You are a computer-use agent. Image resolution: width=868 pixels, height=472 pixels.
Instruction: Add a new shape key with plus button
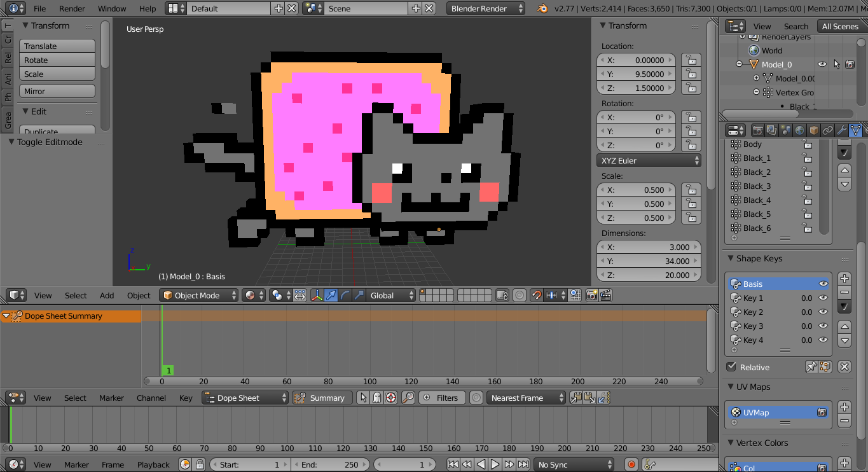844,279
